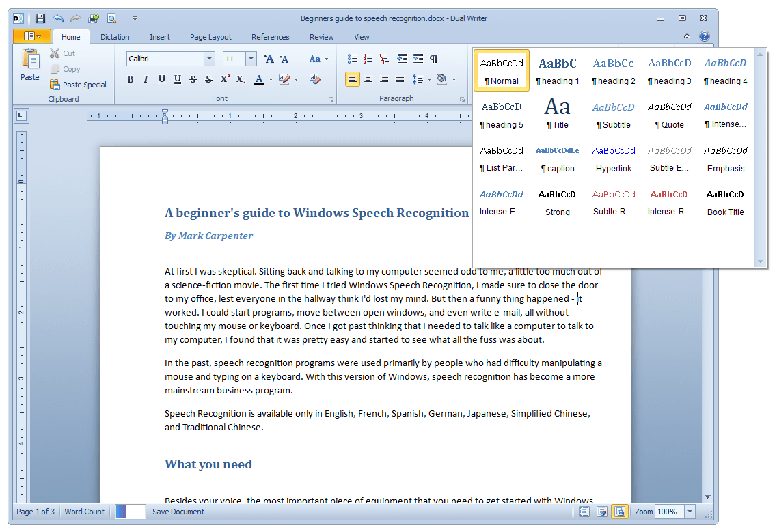Switch to the Page Layout tab
This screenshot has width=777, height=532.
tap(210, 37)
